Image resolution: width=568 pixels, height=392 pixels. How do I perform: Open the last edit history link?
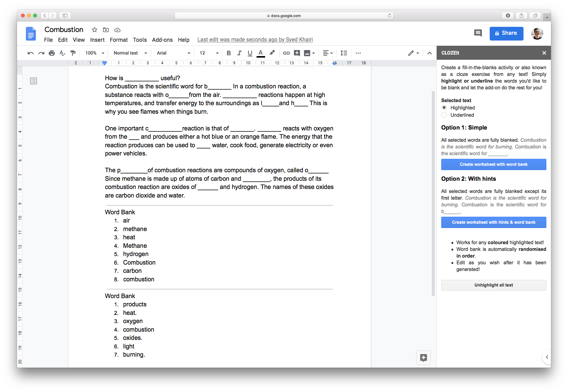tap(255, 40)
